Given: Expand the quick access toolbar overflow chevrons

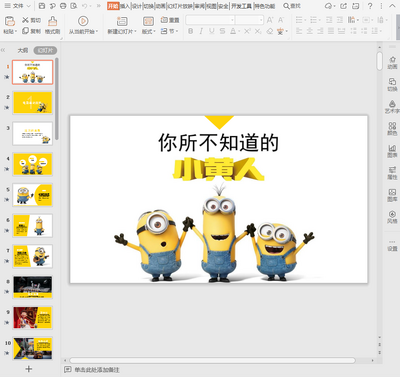Looking at the screenshot, I should click(99, 6).
